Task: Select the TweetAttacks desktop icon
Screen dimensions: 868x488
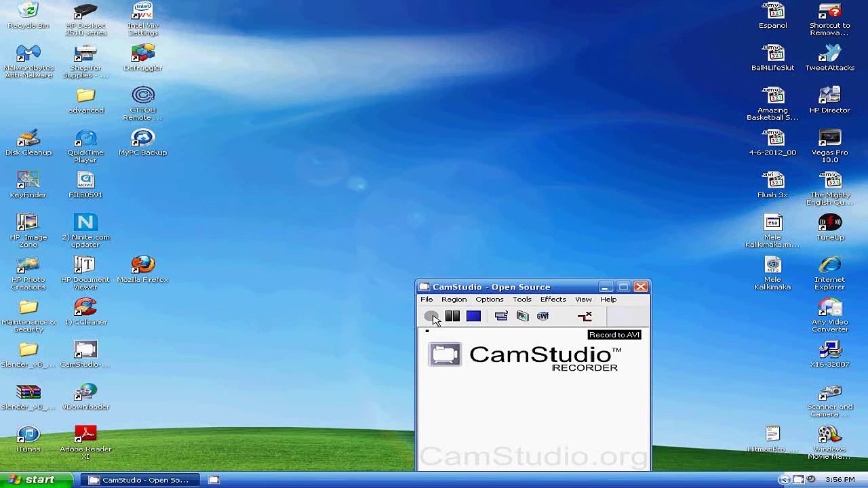Action: 830,58
